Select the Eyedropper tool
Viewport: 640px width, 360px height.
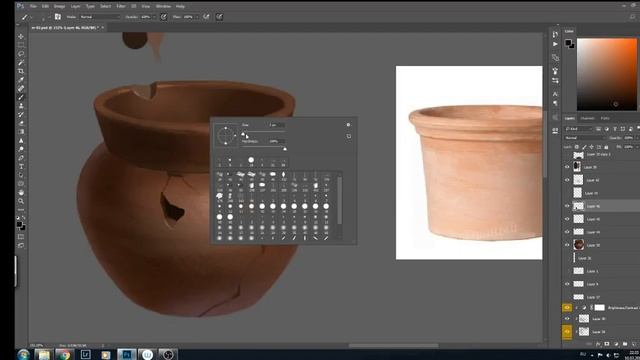click(21, 80)
